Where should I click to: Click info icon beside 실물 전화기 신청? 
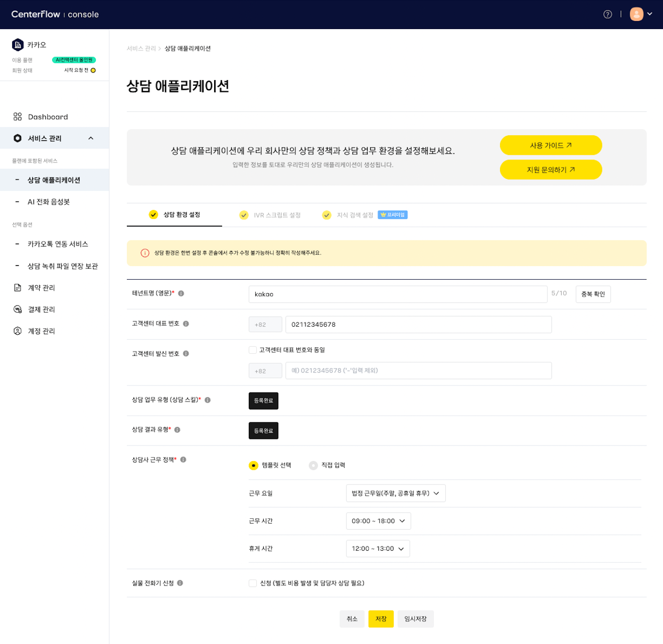[180, 583]
